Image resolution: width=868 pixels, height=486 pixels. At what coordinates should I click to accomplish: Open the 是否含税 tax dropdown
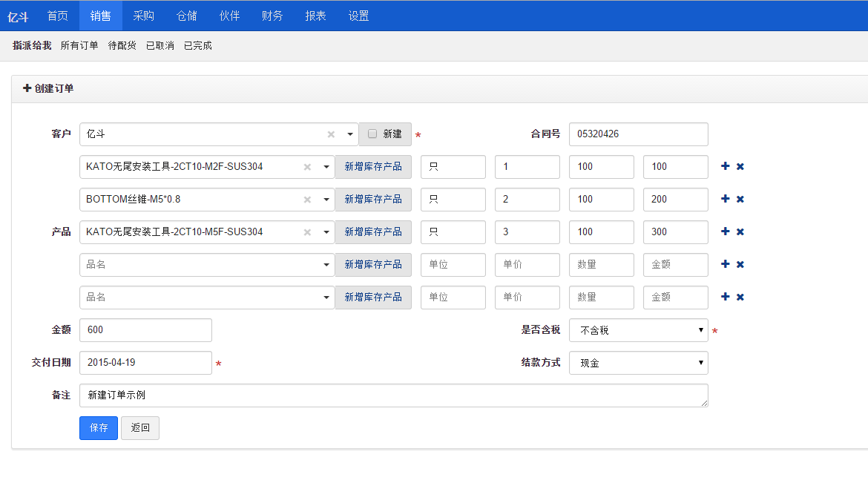638,330
